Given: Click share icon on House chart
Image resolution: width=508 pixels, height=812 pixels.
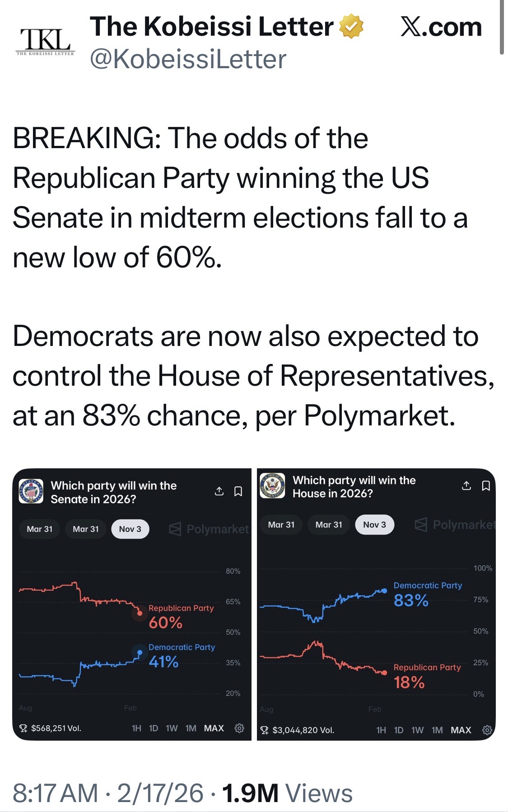Looking at the screenshot, I should tap(466, 486).
